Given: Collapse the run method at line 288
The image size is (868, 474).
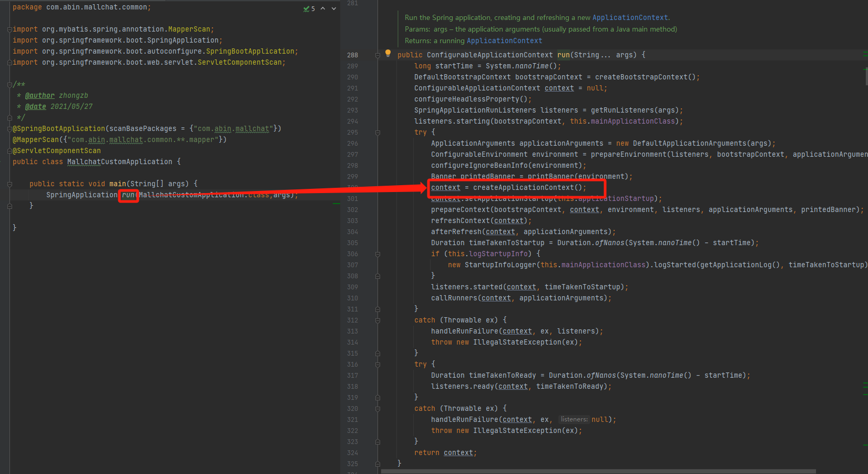Looking at the screenshot, I should (x=377, y=55).
